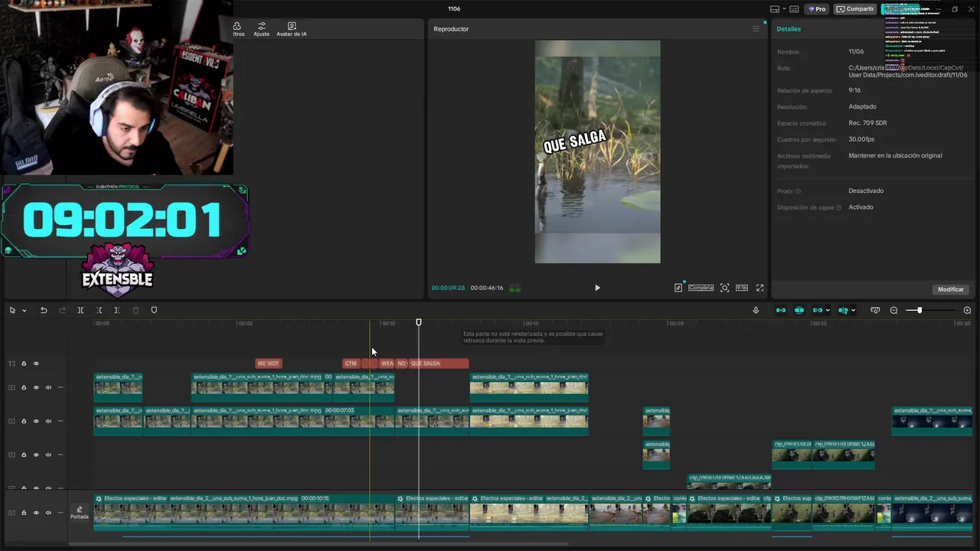Click the playhead marker on the ruler
The image size is (980, 551).
coord(419,322)
